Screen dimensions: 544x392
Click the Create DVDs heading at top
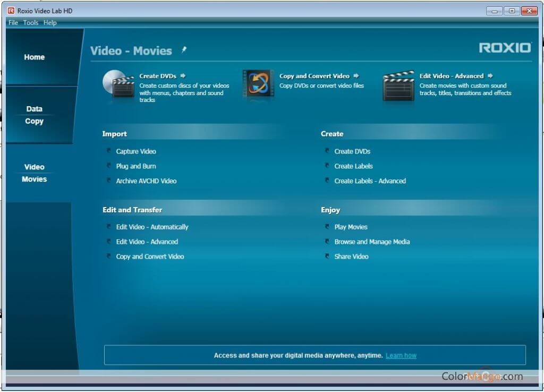tap(158, 76)
